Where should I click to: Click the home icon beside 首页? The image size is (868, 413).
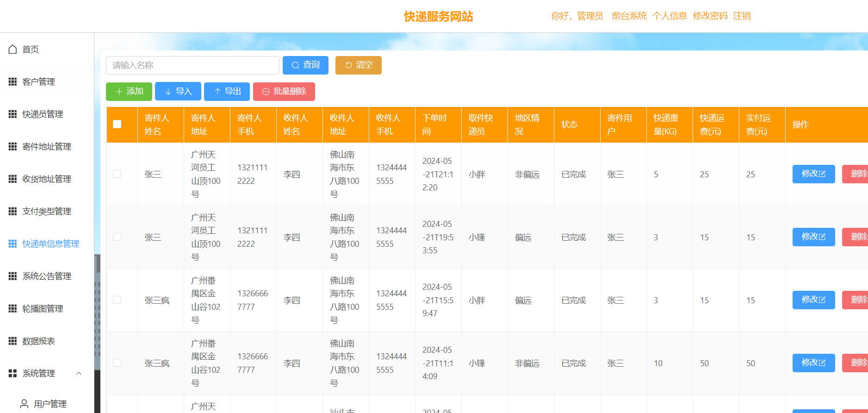click(x=12, y=49)
